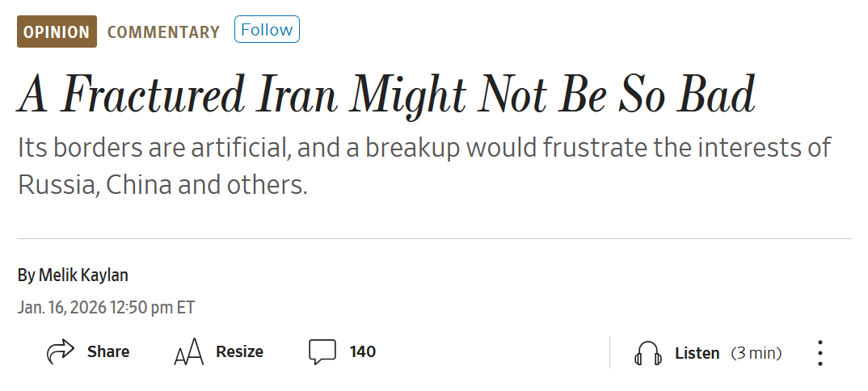Click the horizontal divider below the subheadline
Viewport: 868px width, 391px height.
(x=434, y=239)
